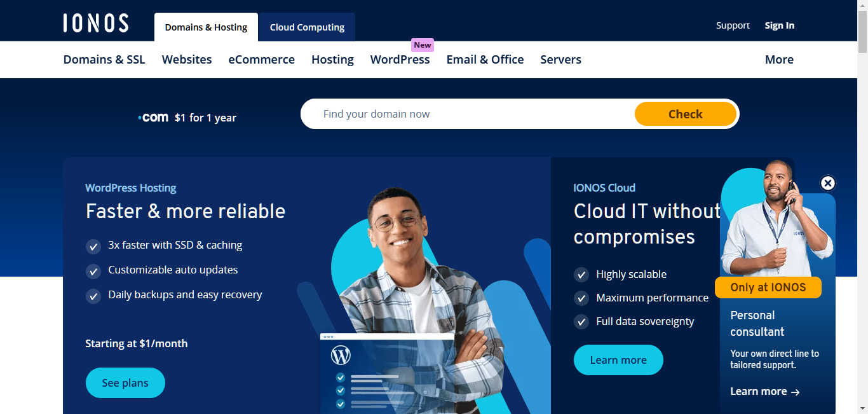Click checkmark beside 3x faster with SSD
This screenshot has height=414, width=868.
(x=93, y=246)
